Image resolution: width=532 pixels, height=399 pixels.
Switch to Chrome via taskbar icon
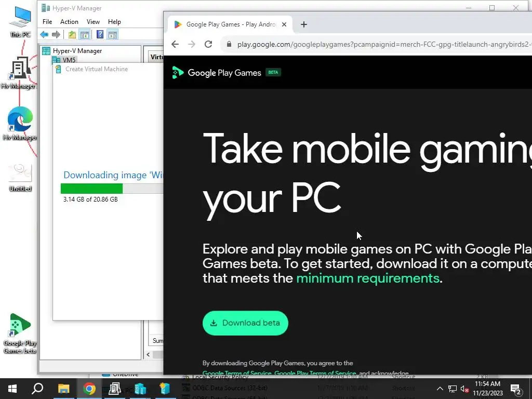(x=89, y=389)
